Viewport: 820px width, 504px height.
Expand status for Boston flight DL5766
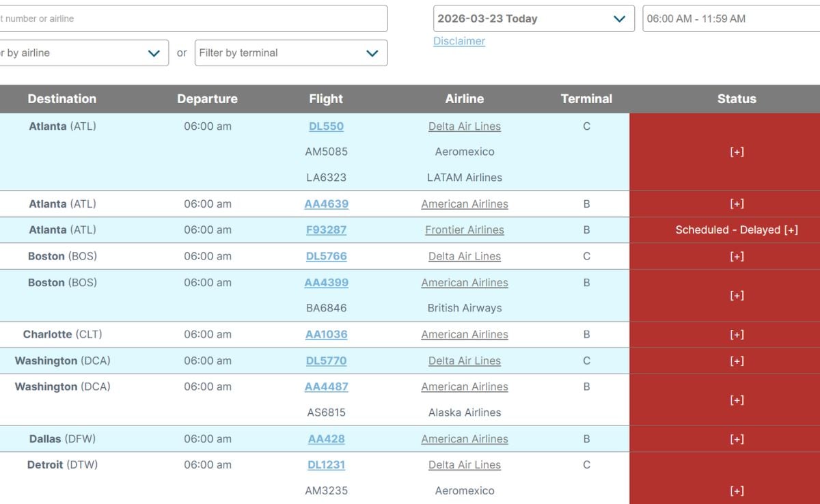point(737,257)
